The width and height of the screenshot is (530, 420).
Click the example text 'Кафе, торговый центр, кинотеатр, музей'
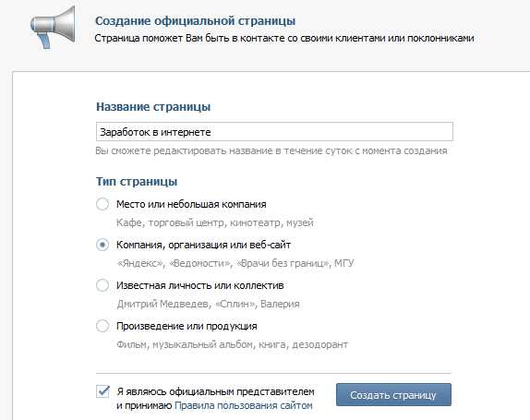(215, 223)
